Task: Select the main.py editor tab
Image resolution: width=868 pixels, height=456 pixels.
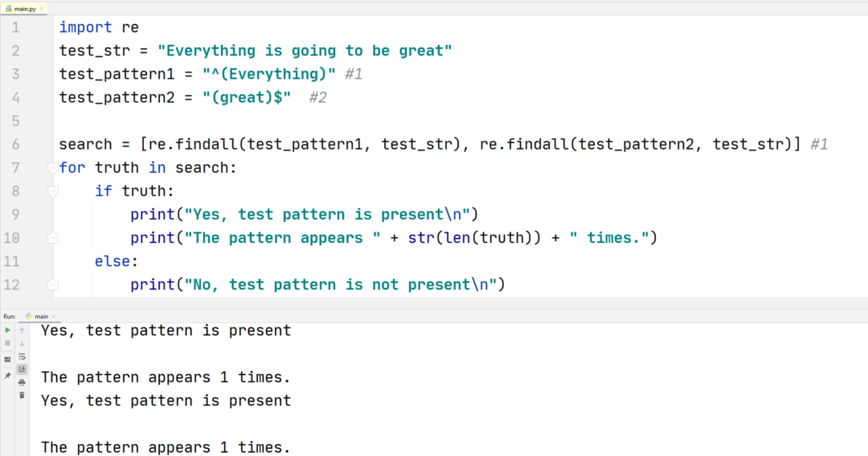Action: [24, 9]
